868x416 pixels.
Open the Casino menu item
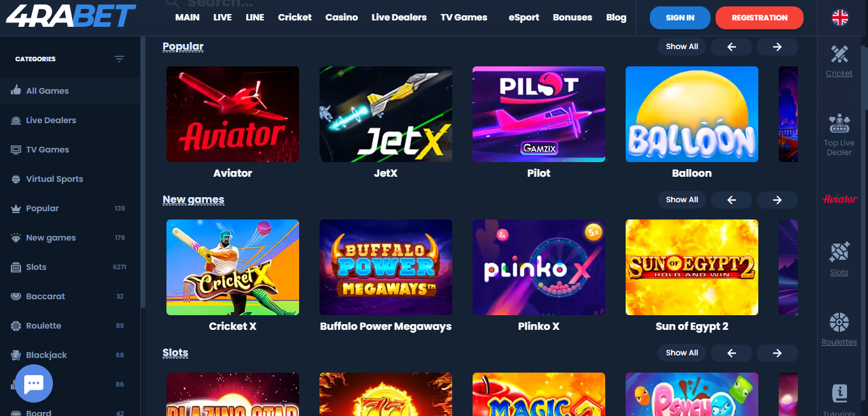click(342, 17)
